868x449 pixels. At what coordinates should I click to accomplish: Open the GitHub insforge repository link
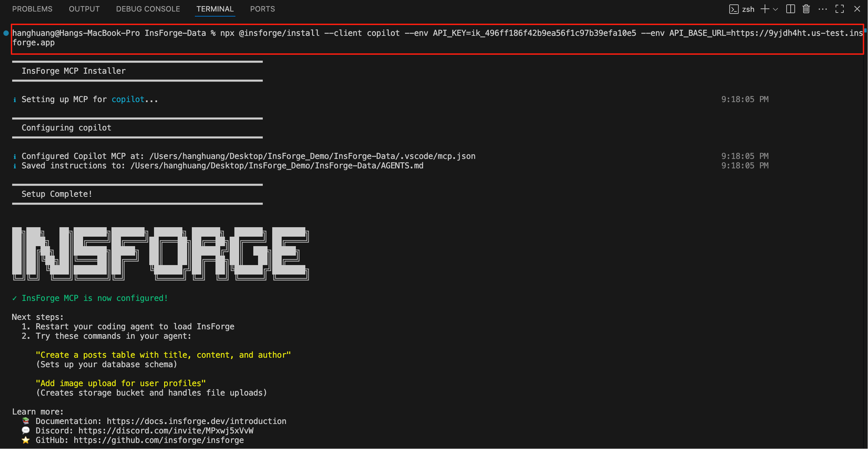coord(158,440)
